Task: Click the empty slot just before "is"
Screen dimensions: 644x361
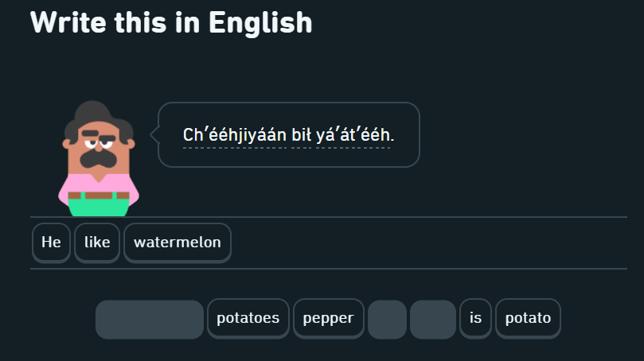Action: [433, 319]
